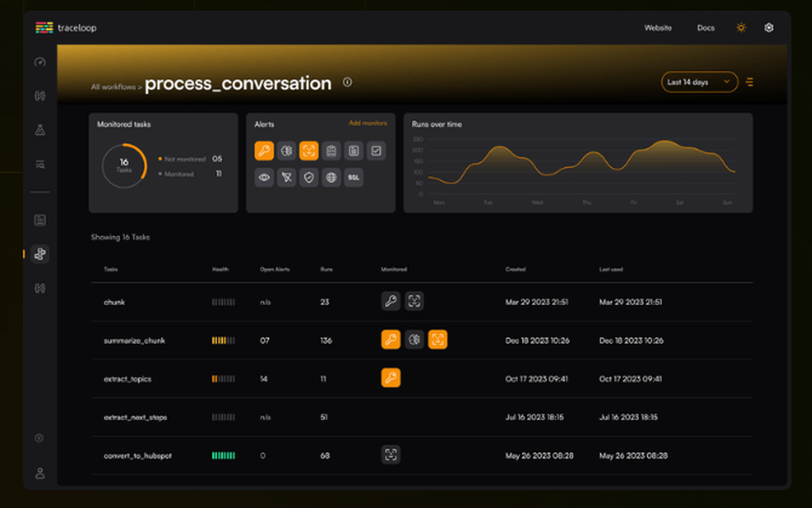Sort by Runs column header
The height and width of the screenshot is (508, 812).
click(326, 269)
